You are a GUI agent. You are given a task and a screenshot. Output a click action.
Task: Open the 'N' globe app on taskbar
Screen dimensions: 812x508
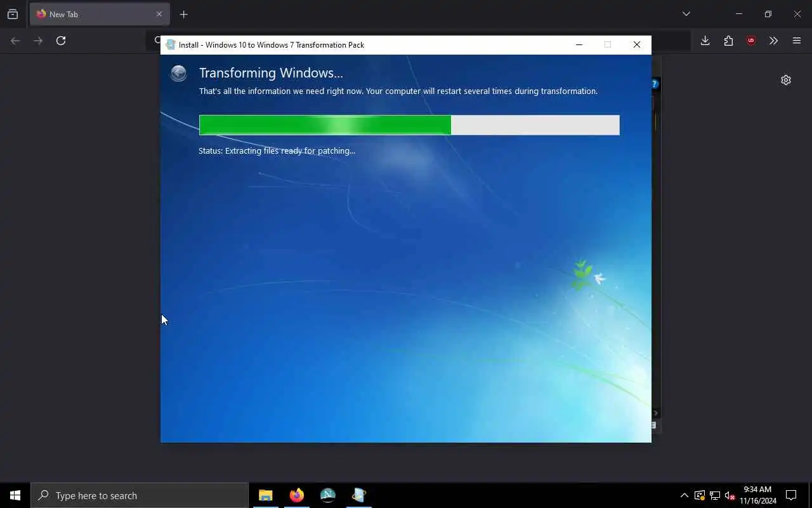coord(327,495)
